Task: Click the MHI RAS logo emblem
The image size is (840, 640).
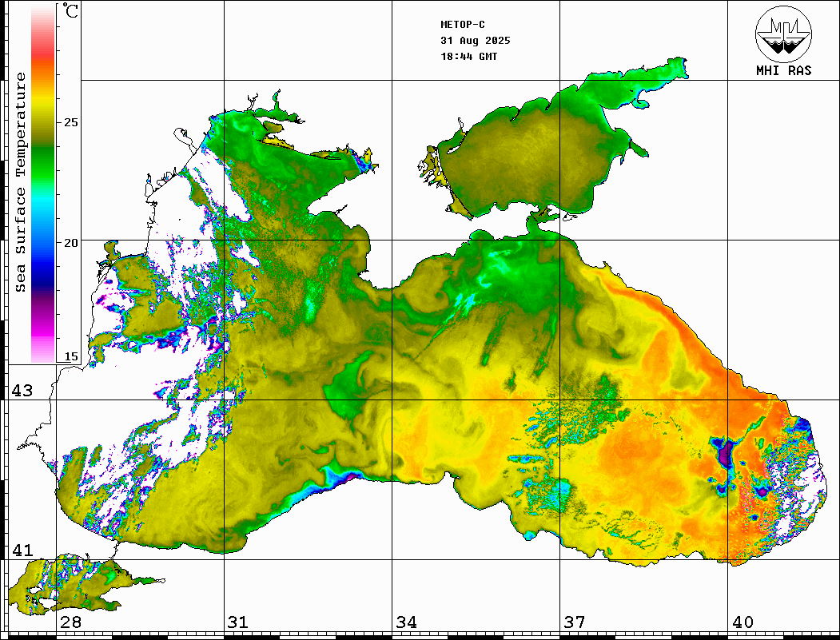Action: [783, 34]
